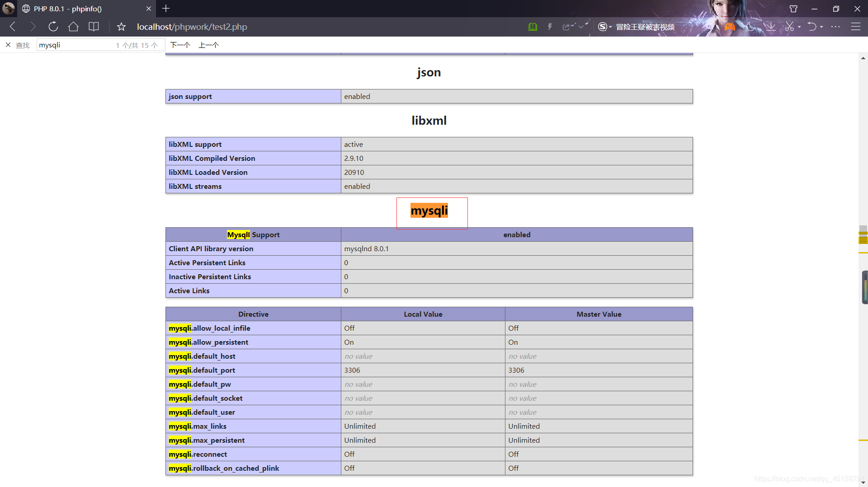Bookmark the page with the star icon
This screenshot has width=868, height=487.
[121, 27]
